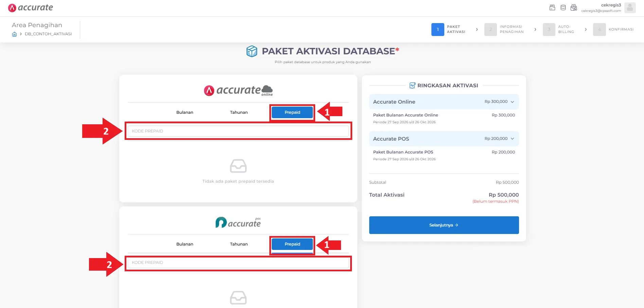Viewport: 644px width, 308px height.
Task: Click the Accurate Online cloud logo
Action: coord(238,90)
